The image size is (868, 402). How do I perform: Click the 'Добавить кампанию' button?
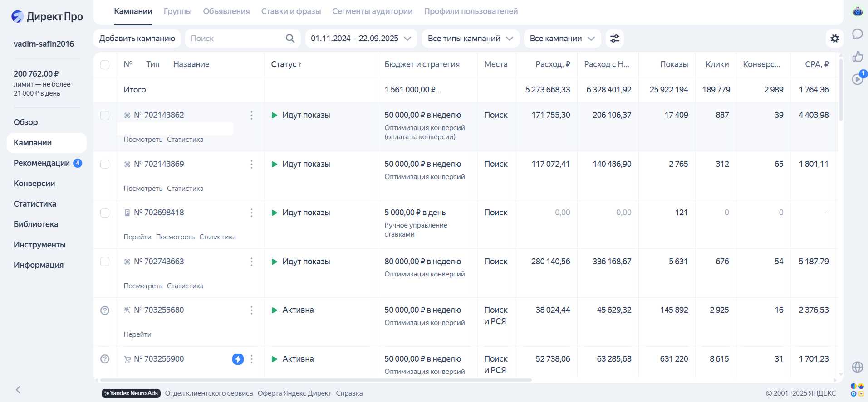pos(137,39)
